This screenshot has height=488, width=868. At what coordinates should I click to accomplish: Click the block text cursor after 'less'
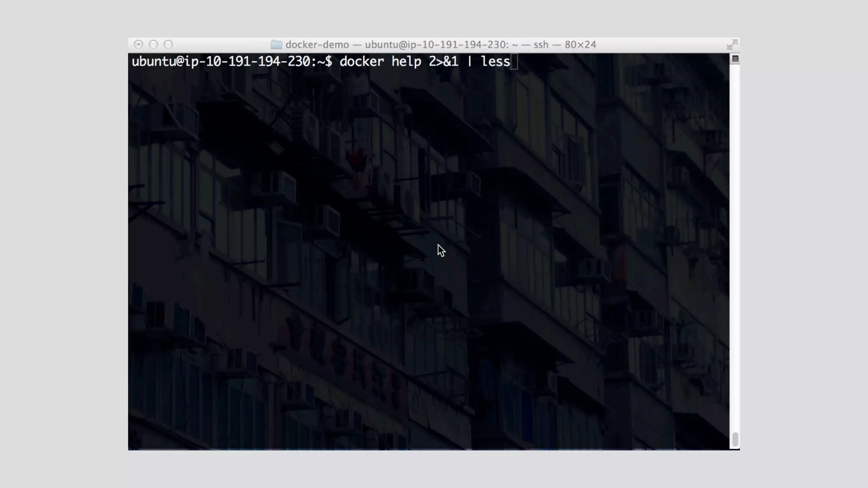514,62
